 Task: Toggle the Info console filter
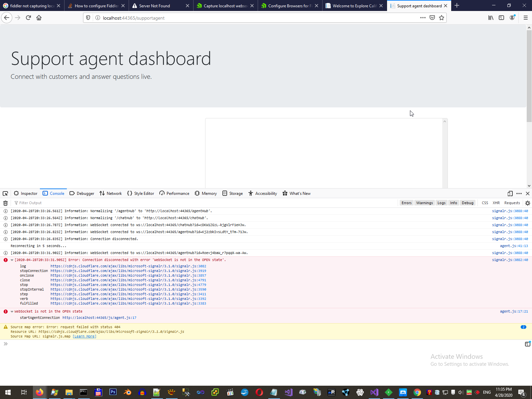(454, 203)
